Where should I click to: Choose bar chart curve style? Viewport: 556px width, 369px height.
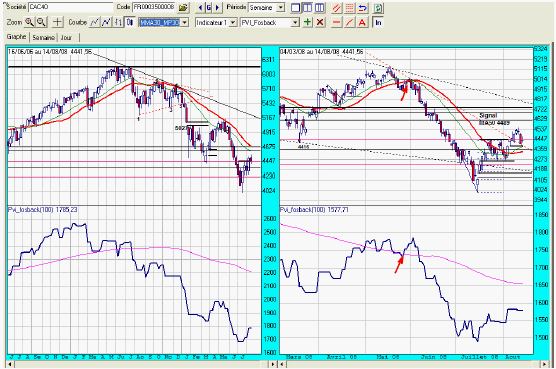click(118, 22)
